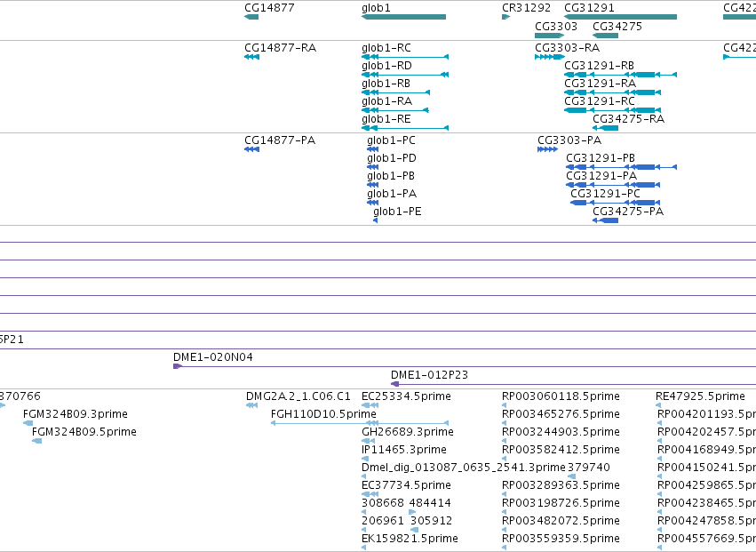Select the FGH110D10.5prime EST
The width and height of the screenshot is (756, 552).
click(360, 423)
